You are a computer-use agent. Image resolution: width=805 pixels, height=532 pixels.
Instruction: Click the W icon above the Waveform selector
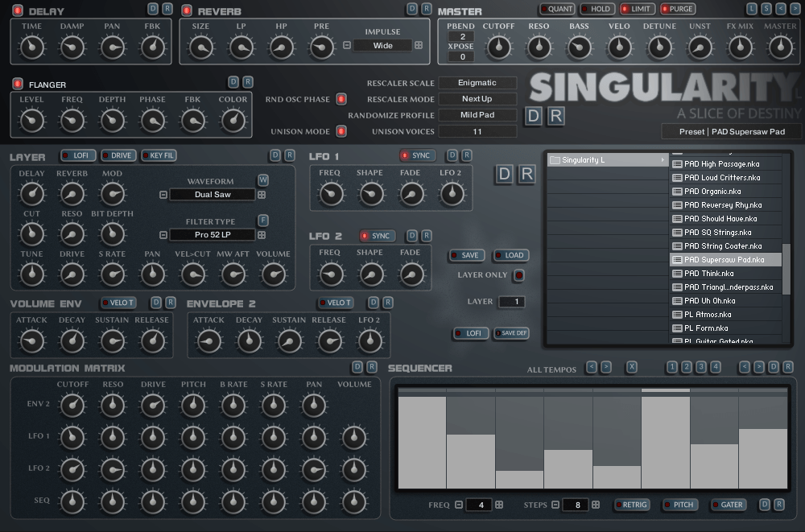pos(263,179)
